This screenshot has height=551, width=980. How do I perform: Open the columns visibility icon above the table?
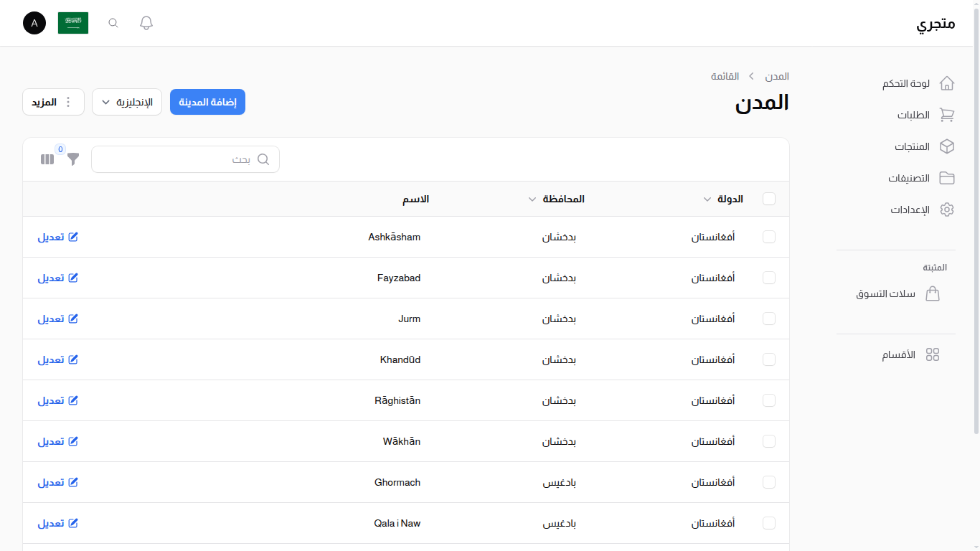pos(47,159)
